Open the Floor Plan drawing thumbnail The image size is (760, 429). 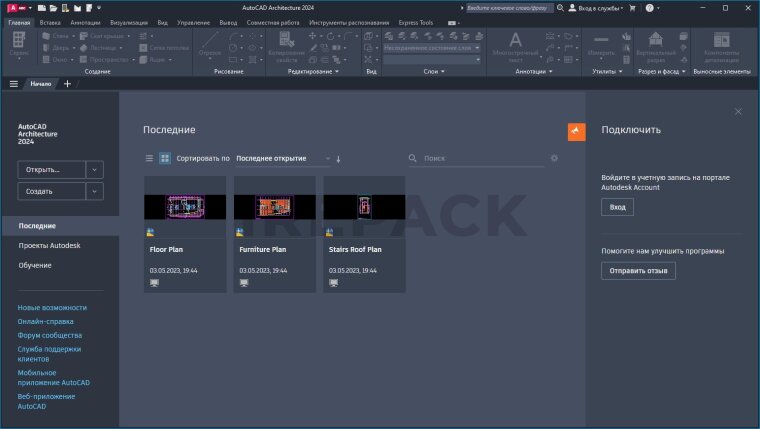(185, 207)
